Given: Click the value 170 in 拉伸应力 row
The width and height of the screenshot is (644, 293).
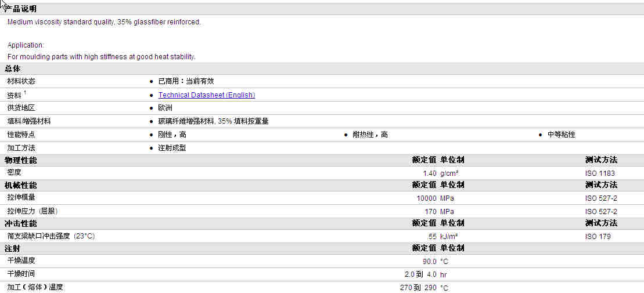Looking at the screenshot, I should [431, 212].
